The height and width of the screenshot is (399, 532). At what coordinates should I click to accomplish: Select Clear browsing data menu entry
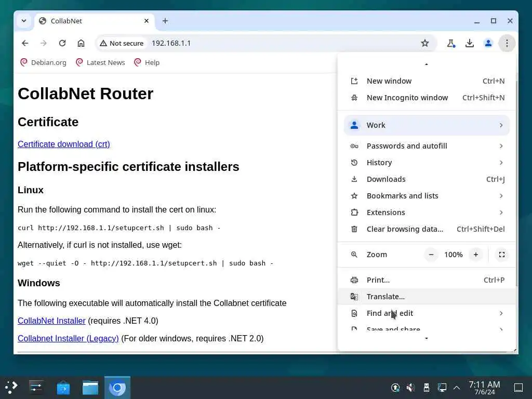[427, 229]
